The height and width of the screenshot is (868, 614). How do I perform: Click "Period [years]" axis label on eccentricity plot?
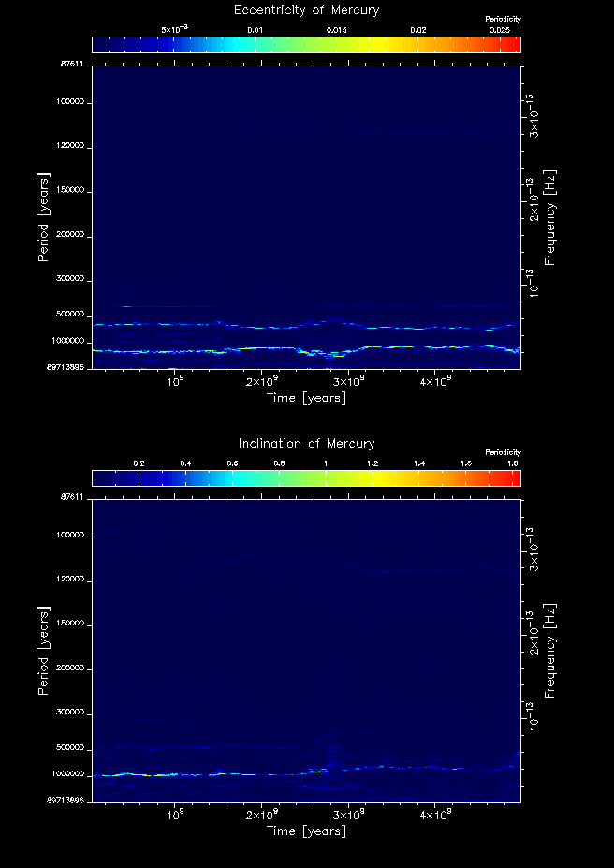click(43, 216)
